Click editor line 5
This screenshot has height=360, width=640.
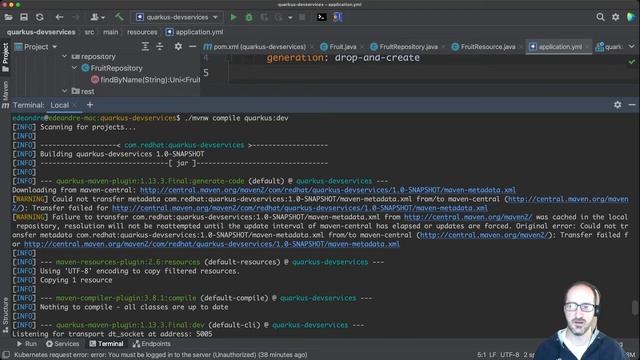coord(420,73)
